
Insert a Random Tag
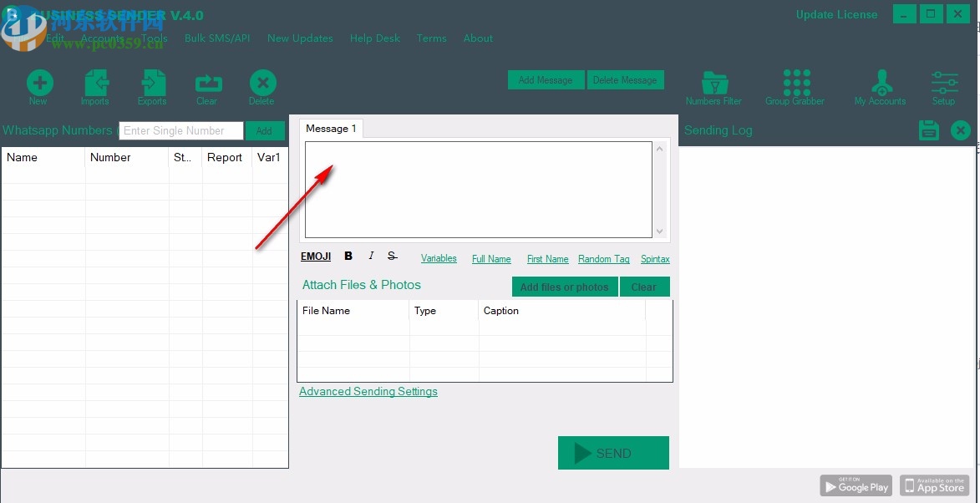604,259
